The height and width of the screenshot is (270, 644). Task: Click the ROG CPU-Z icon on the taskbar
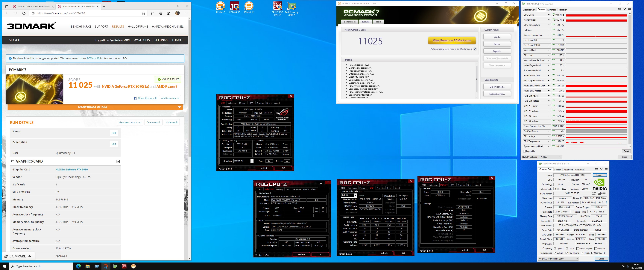(x=124, y=266)
